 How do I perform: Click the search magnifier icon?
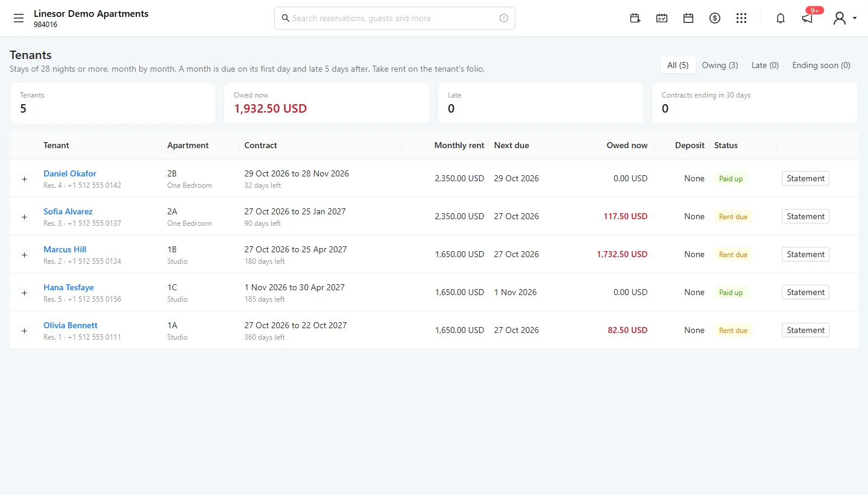[x=286, y=18]
